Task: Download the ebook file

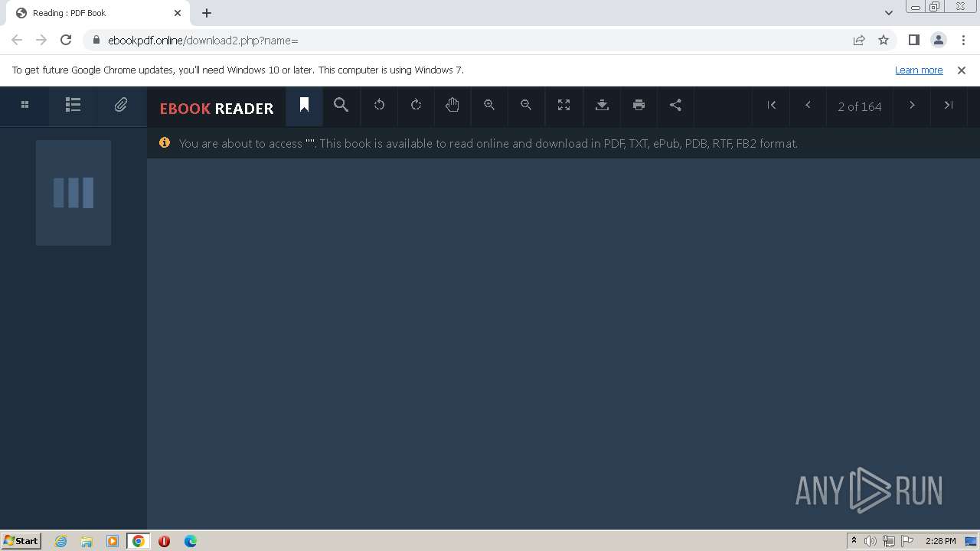Action: pyautogui.click(x=602, y=106)
